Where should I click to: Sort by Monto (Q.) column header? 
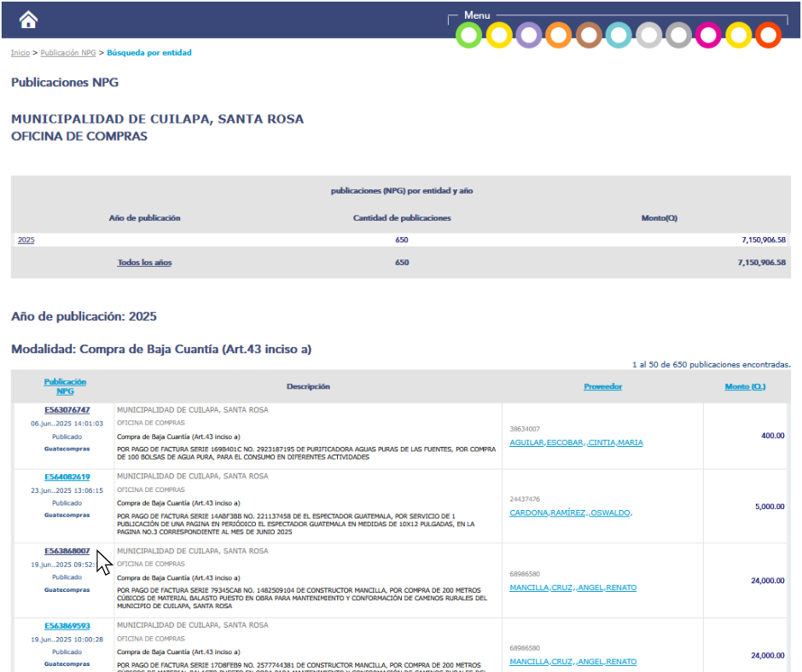point(745,386)
